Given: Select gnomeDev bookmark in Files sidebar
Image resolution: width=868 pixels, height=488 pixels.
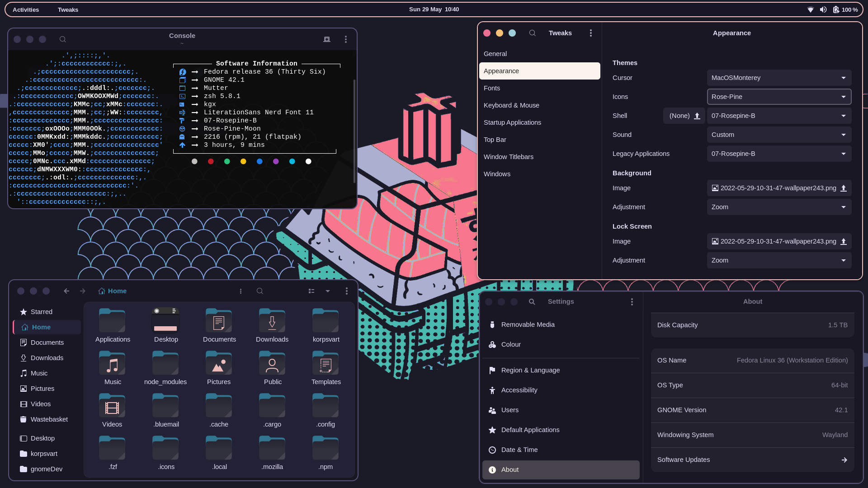Looking at the screenshot, I should point(47,469).
